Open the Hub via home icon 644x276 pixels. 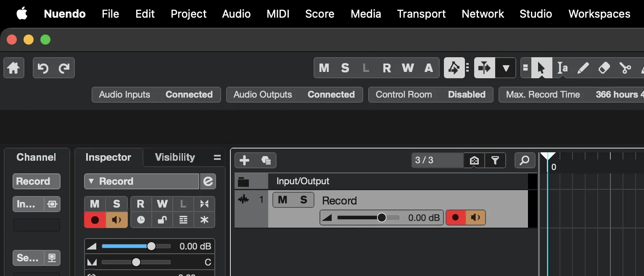coord(13,68)
